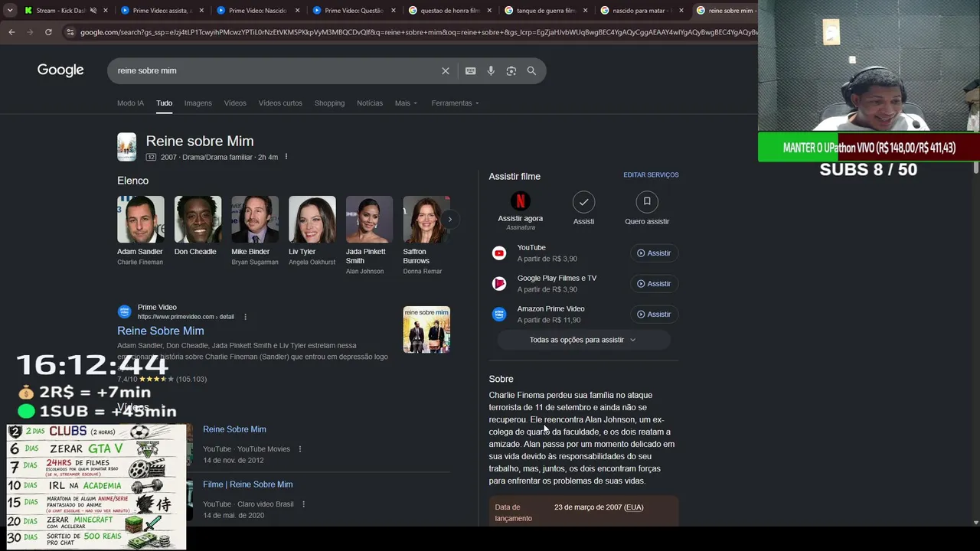Open the 'Reine Sobre Mim' Prime Video result link

click(161, 331)
